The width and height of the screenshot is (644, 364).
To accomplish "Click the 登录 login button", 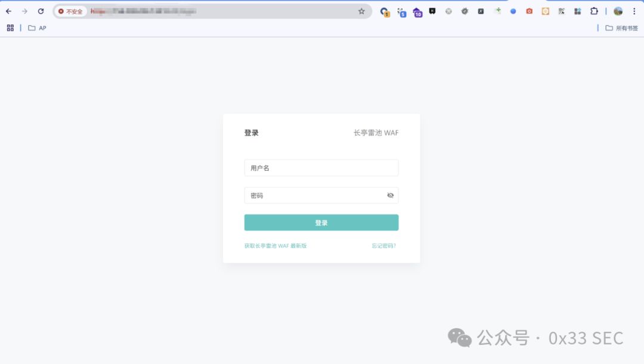I will click(x=321, y=222).
